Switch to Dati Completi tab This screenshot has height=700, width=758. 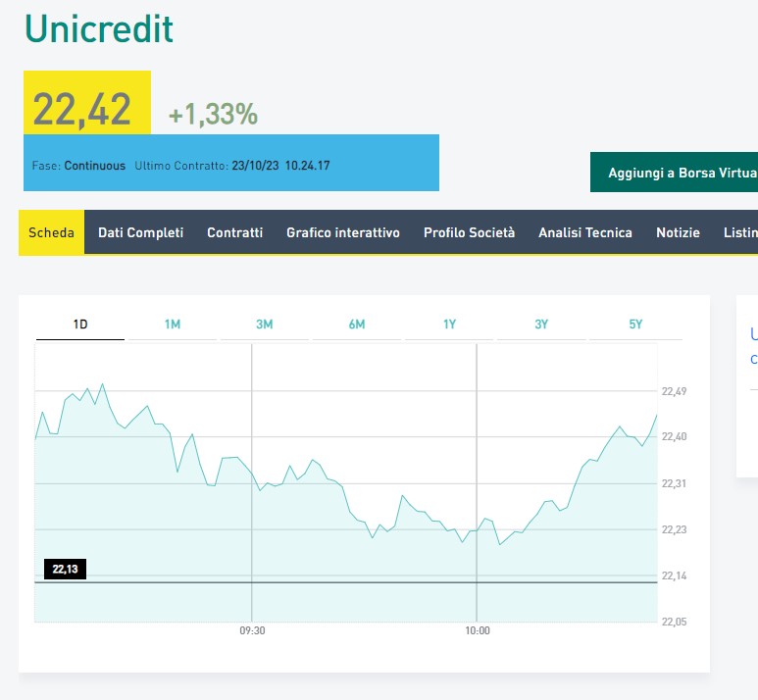pos(140,232)
